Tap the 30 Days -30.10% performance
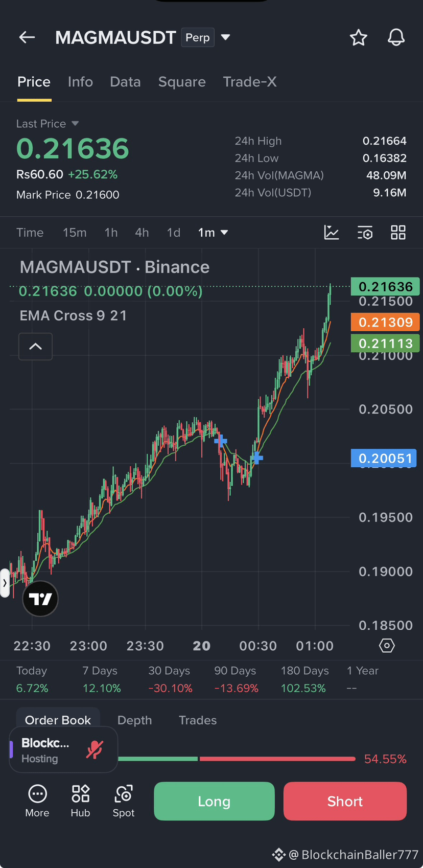Viewport: 423px width, 868px height. click(170, 679)
